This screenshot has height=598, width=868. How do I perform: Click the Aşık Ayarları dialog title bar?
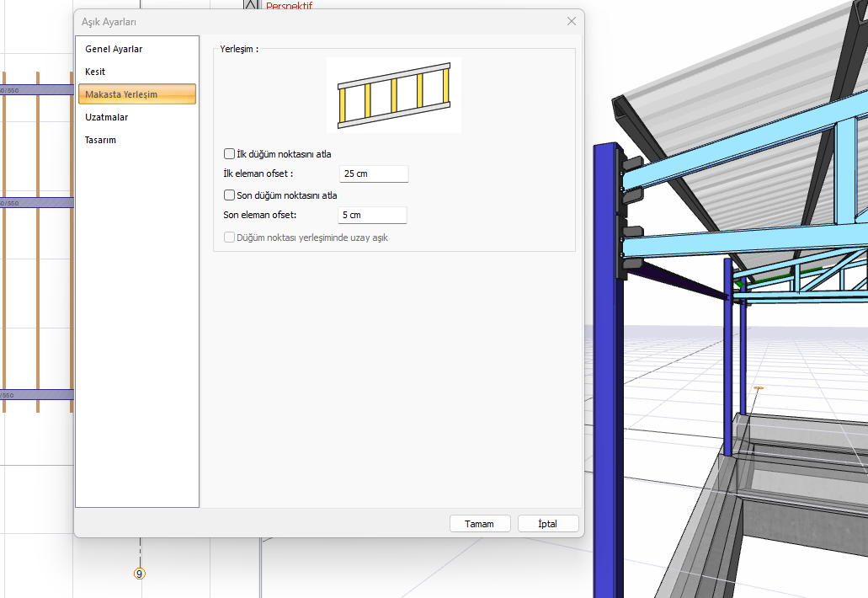tap(320, 21)
